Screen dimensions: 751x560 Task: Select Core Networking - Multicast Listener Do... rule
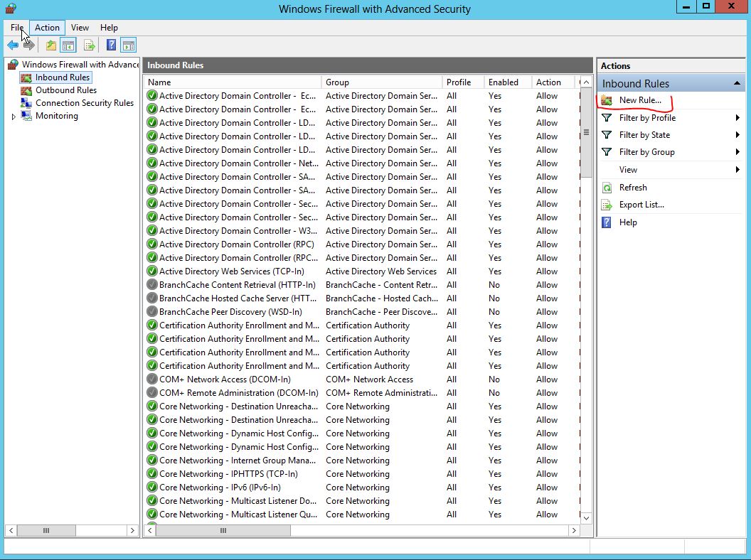pos(238,501)
